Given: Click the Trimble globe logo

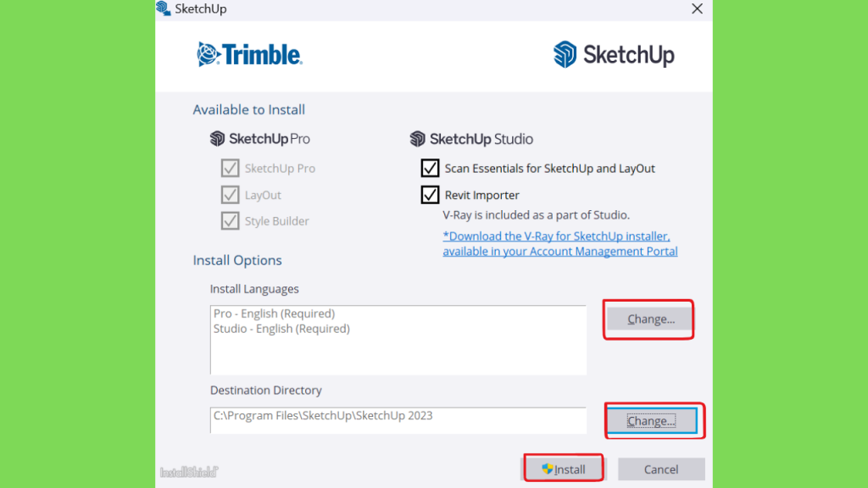Looking at the screenshot, I should pyautogui.click(x=209, y=54).
